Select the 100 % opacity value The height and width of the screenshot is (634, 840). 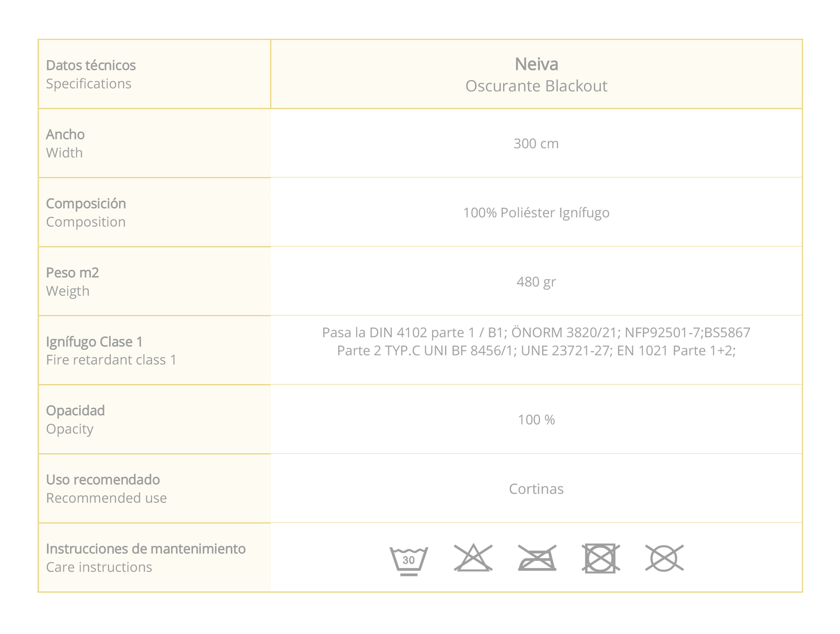point(536,420)
